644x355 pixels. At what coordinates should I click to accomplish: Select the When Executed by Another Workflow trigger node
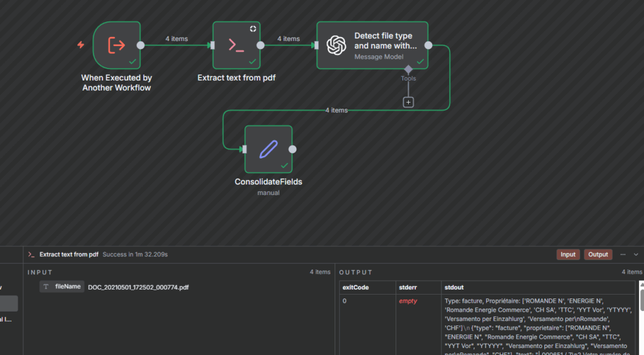tap(117, 45)
